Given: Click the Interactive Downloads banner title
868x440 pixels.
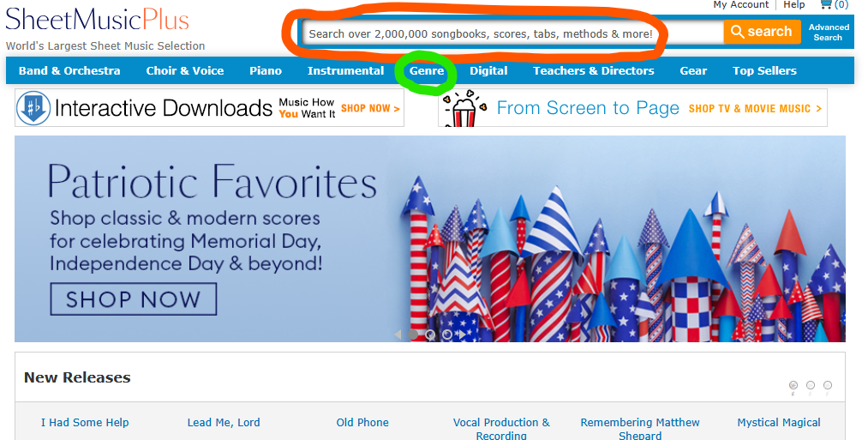Looking at the screenshot, I should click(x=164, y=109).
